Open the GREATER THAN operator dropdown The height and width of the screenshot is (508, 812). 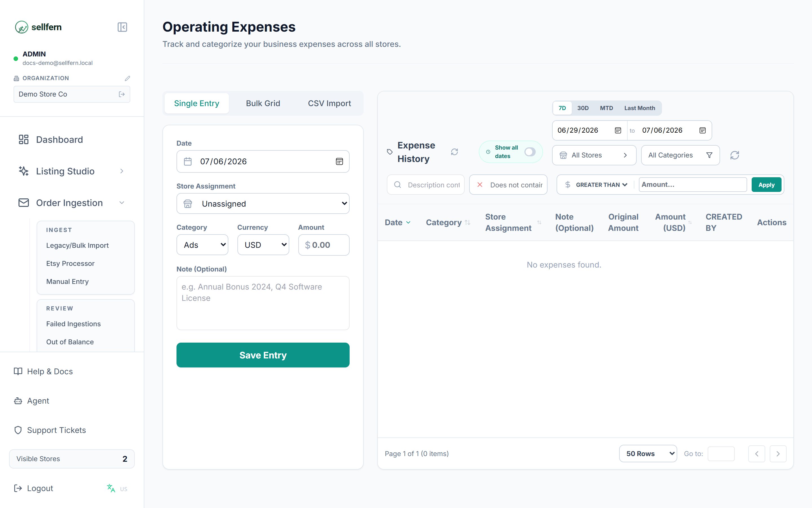click(x=602, y=185)
